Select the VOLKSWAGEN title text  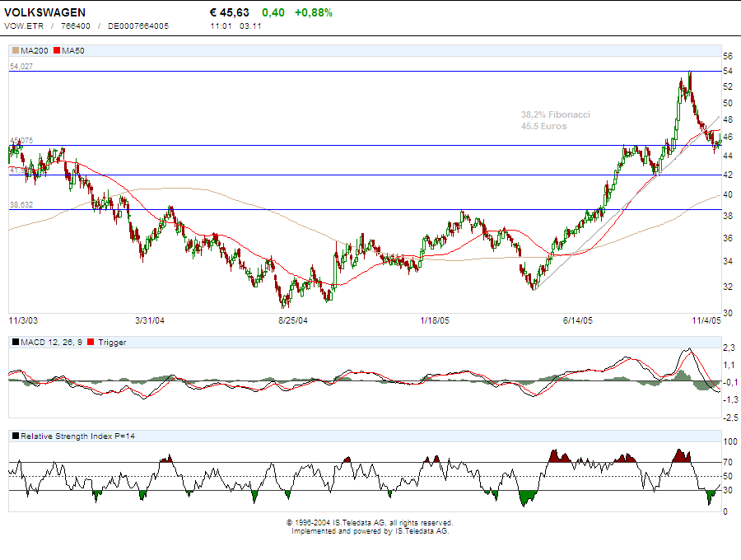click(x=45, y=12)
